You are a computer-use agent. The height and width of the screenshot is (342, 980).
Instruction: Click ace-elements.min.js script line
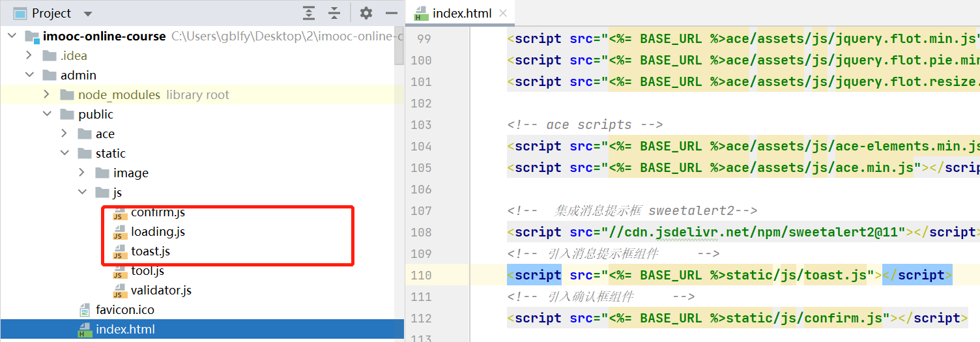pyautogui.click(x=743, y=146)
